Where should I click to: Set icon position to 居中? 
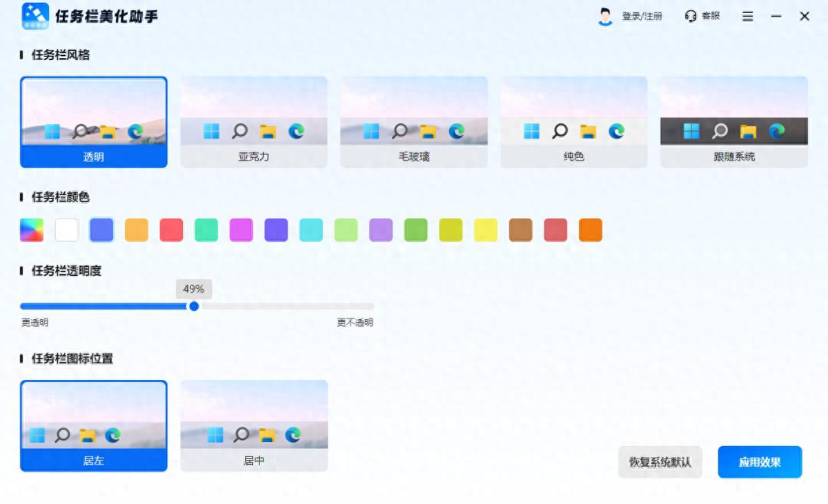(254, 425)
